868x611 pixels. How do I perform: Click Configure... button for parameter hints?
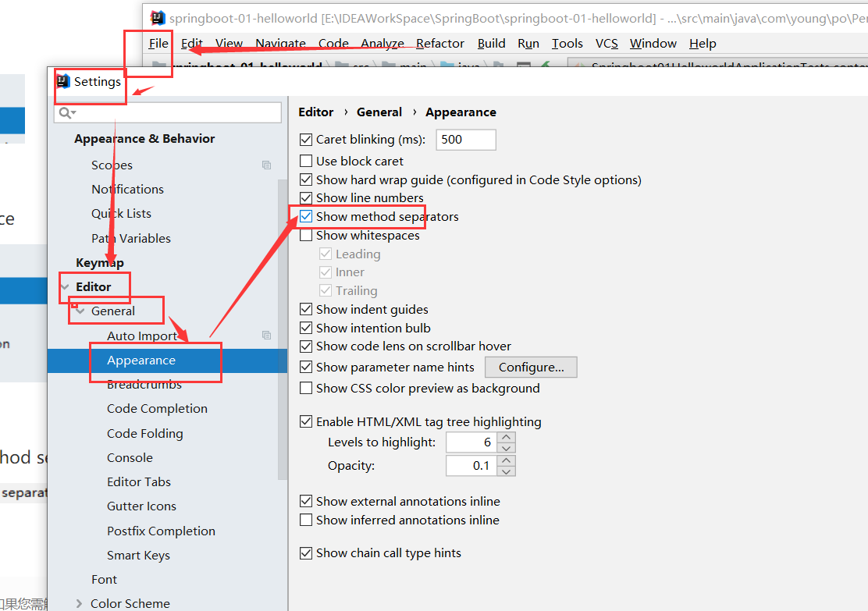coord(531,368)
